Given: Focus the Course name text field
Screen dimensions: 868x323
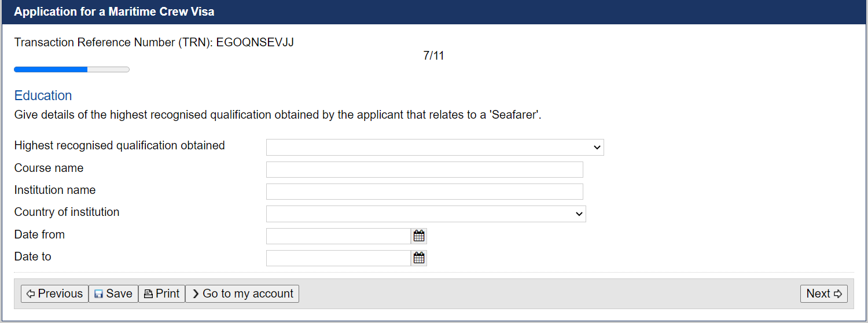Looking at the screenshot, I should coord(424,170).
